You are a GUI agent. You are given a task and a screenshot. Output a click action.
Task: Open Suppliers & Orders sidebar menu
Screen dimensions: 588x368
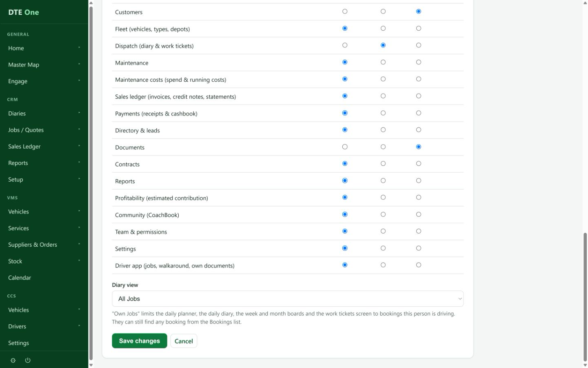click(33, 245)
